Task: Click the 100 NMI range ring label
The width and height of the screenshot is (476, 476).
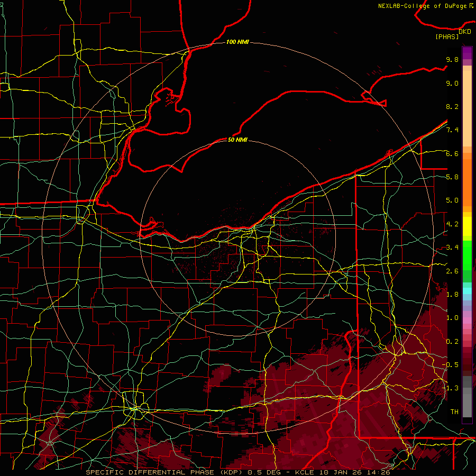Action: (237, 42)
